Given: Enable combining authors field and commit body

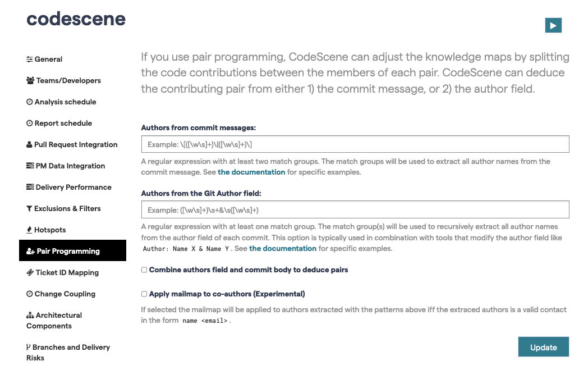Looking at the screenshot, I should point(144,269).
